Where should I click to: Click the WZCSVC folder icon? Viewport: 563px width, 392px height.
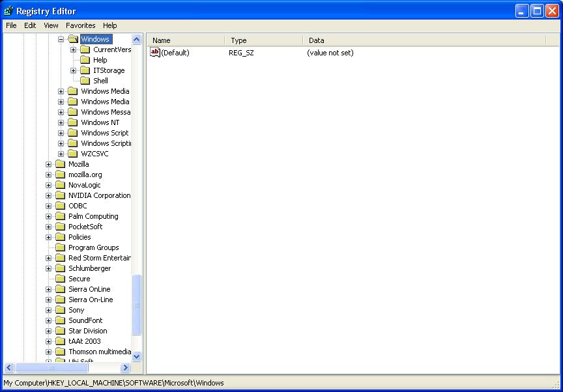point(73,154)
